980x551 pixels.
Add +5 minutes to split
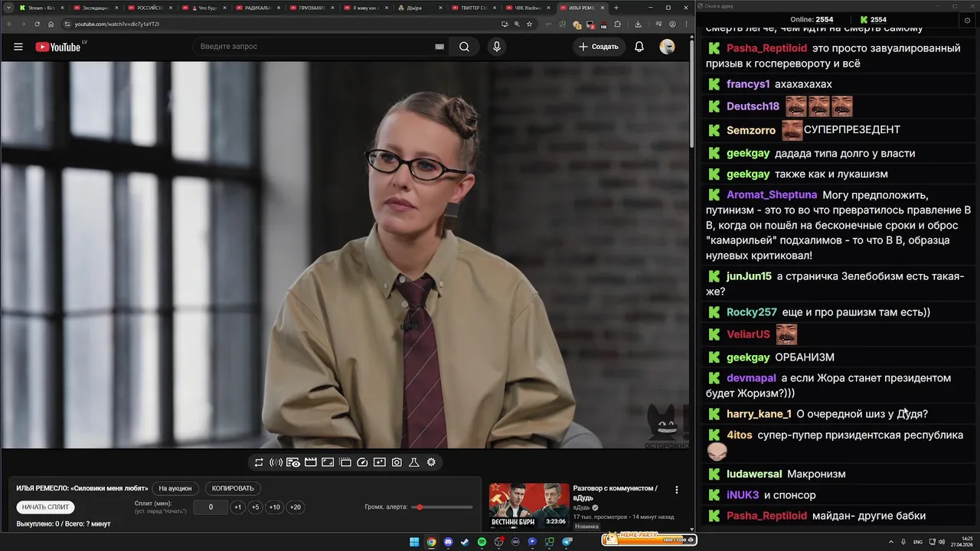point(255,507)
